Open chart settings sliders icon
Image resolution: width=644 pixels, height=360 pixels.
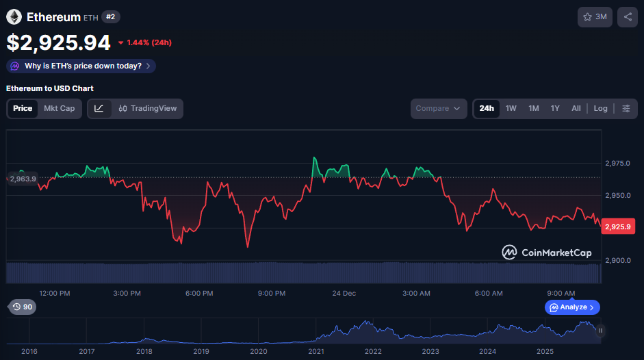(x=626, y=109)
